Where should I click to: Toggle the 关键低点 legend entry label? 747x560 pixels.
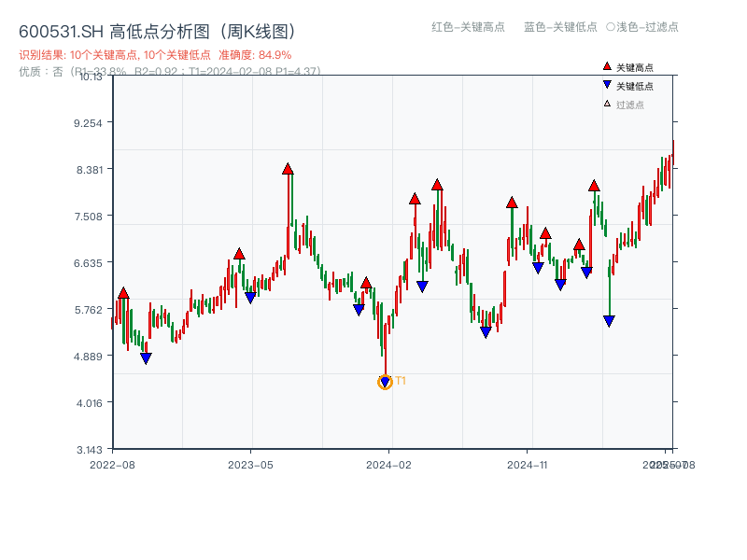tap(635, 86)
